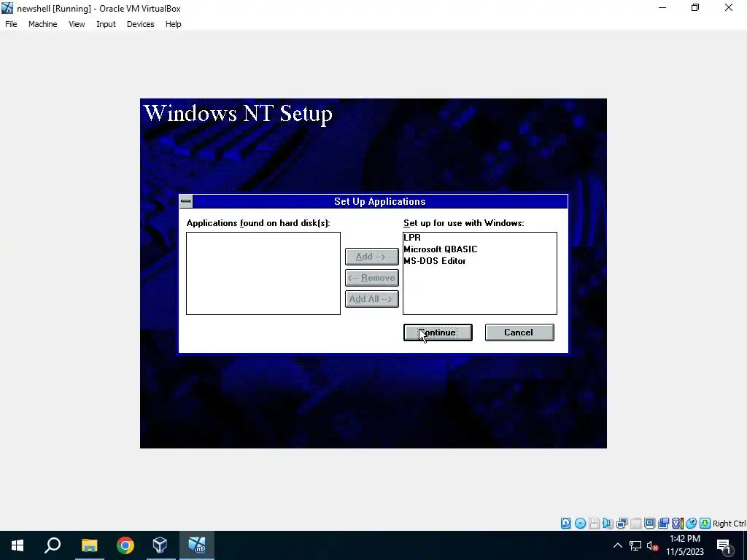Screen dimensions: 747x560
Task: Click the optical disc drive indicator icon
Action: click(580, 524)
